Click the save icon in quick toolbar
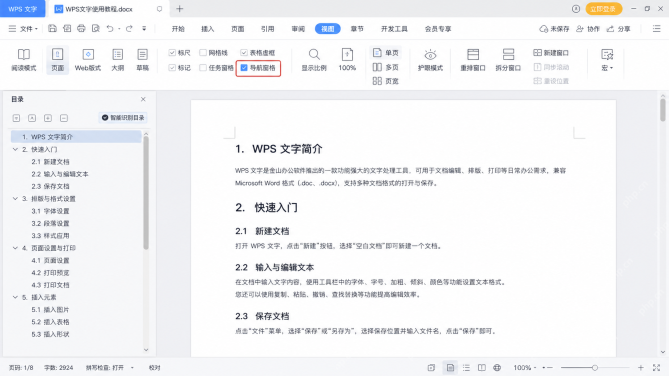This screenshot has width=669, height=376. [52, 29]
